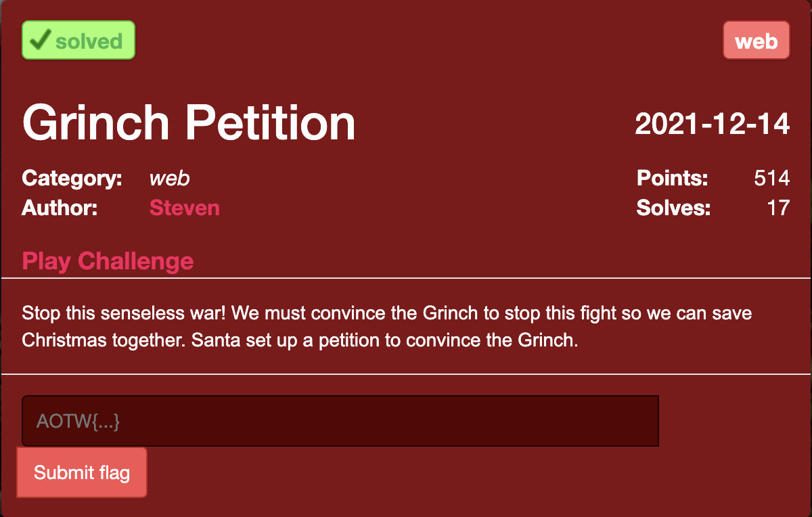812x517 pixels.
Task: Click the 'Solves:' label
Action: click(673, 207)
